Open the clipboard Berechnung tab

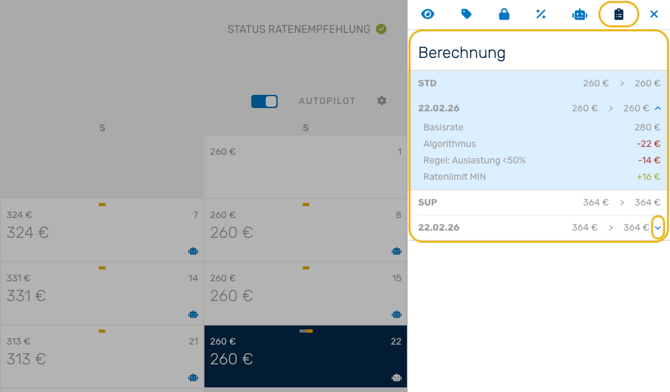click(x=619, y=14)
